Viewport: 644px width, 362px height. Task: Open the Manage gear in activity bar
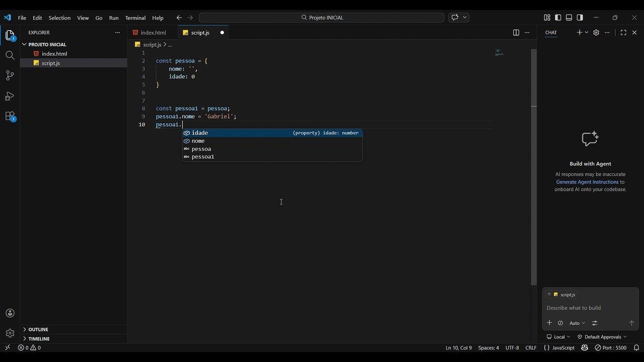pos(10,333)
